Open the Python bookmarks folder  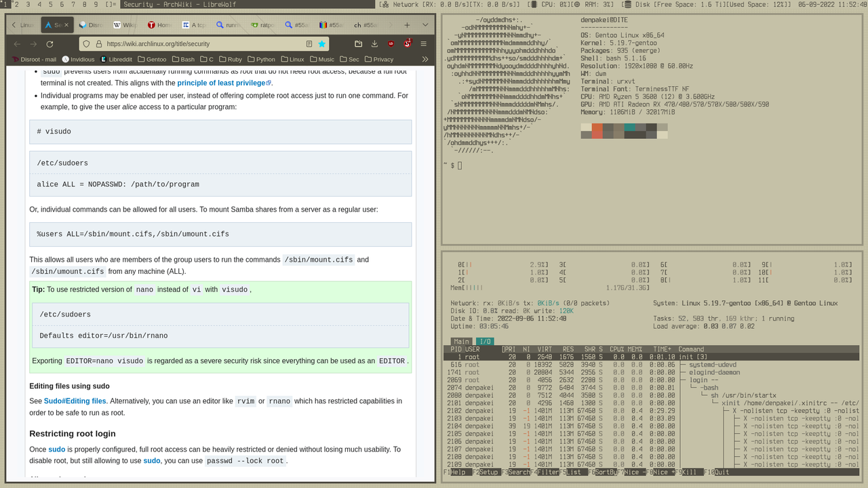click(261, 59)
